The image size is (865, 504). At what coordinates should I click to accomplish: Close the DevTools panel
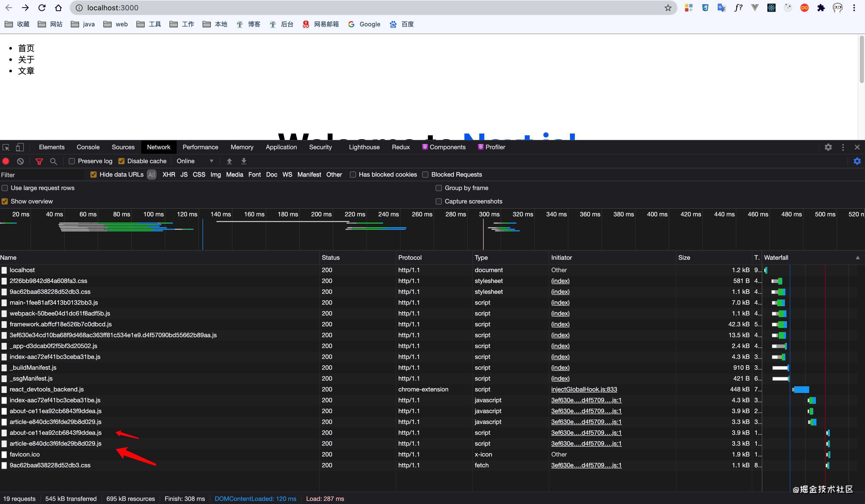click(857, 147)
